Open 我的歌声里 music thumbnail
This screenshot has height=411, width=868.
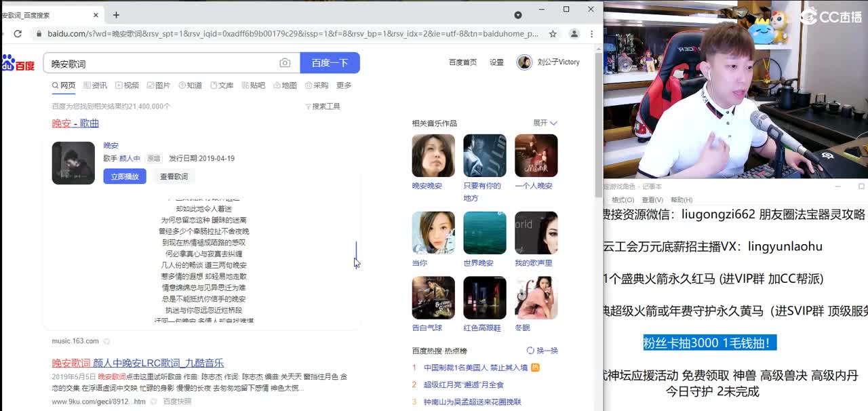(x=536, y=233)
